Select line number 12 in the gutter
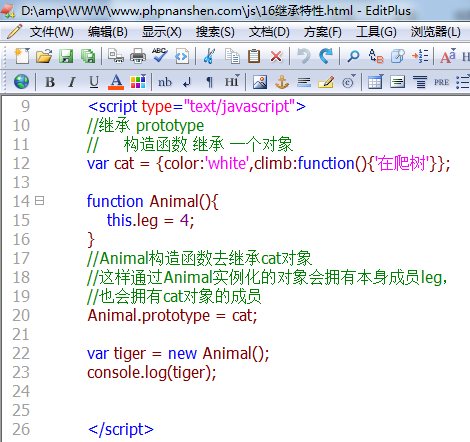 pyautogui.click(x=21, y=163)
